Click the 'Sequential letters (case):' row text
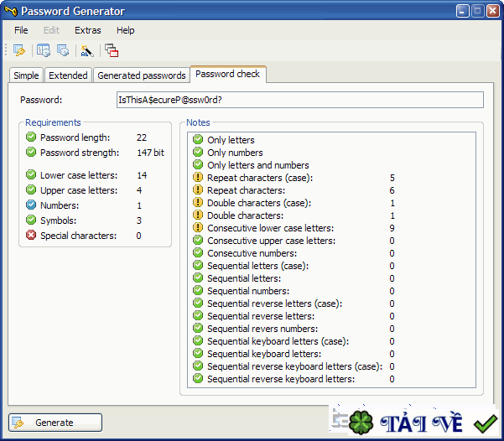Viewport: 504px width, 441px height. (x=257, y=266)
